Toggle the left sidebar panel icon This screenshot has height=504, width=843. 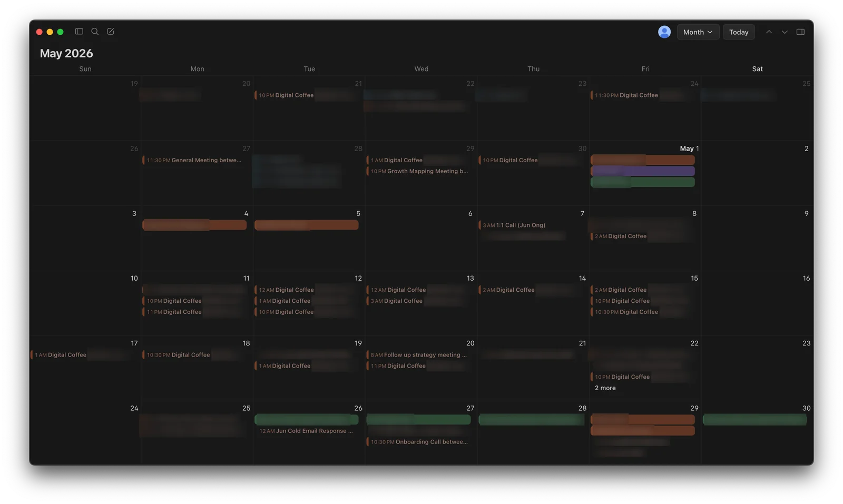tap(79, 32)
